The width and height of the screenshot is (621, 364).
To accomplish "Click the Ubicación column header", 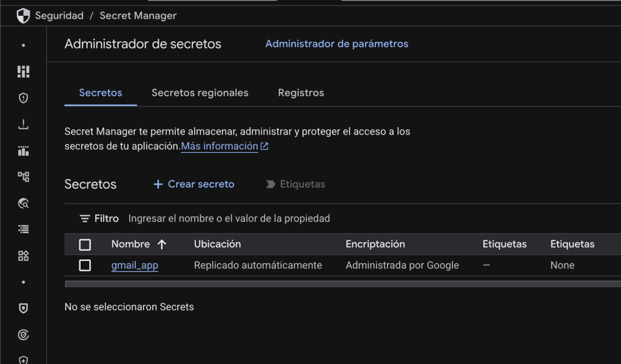I will point(218,245).
